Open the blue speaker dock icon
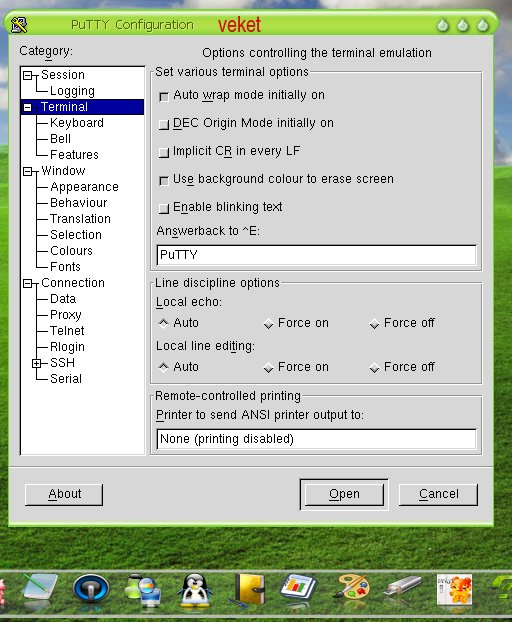Image resolution: width=512 pixels, height=622 pixels. pos(91,589)
